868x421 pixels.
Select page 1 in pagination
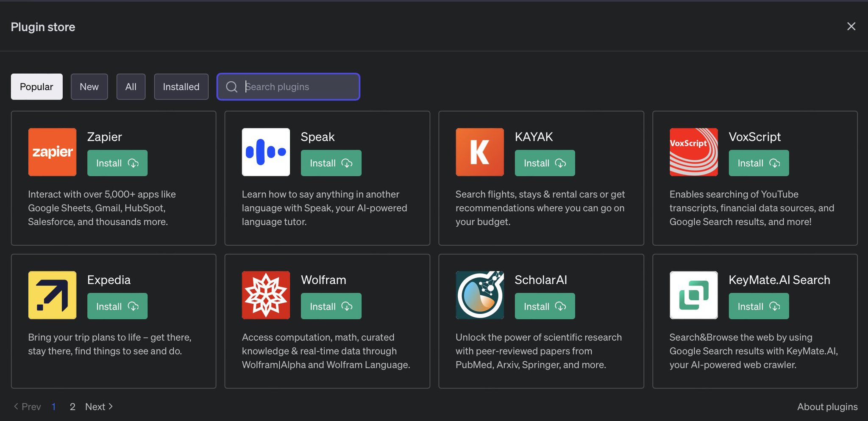point(54,407)
